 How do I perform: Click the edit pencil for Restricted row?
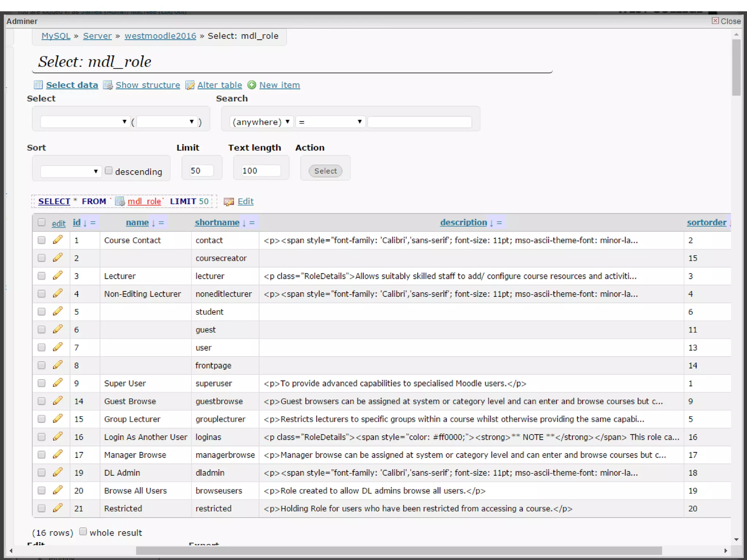[x=58, y=508]
